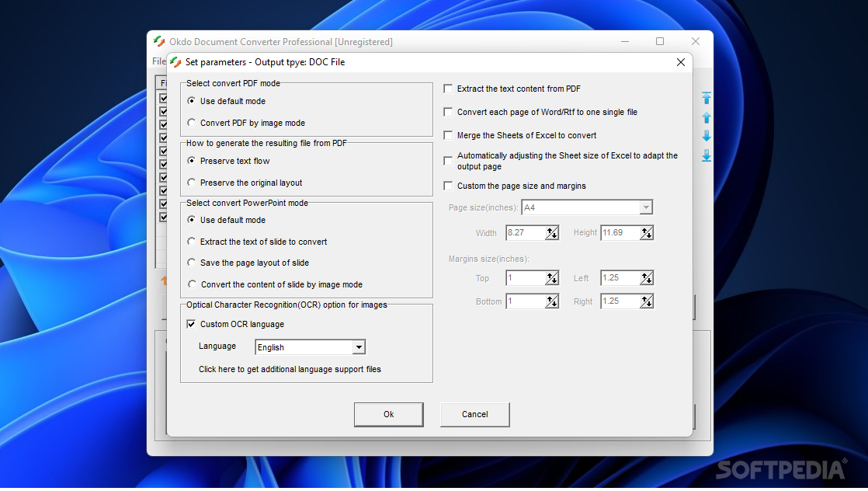Open the File menu in main window

pyautogui.click(x=159, y=61)
